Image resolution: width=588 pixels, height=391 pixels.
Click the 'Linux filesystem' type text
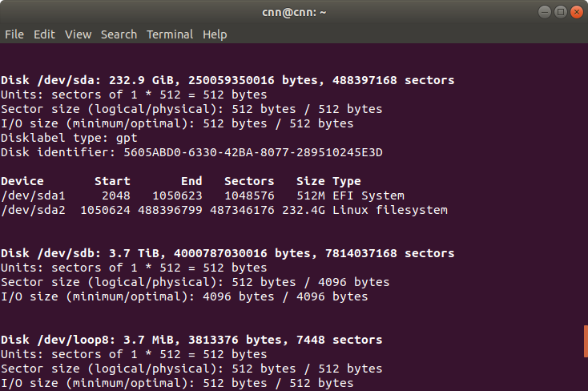point(389,211)
